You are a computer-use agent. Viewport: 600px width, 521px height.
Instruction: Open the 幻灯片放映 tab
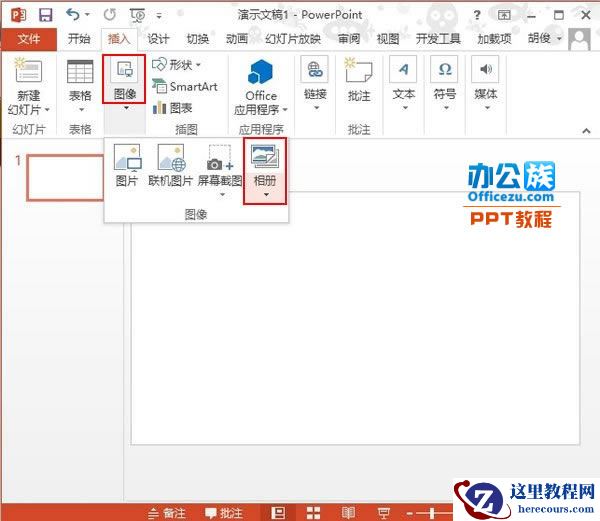tap(293, 39)
